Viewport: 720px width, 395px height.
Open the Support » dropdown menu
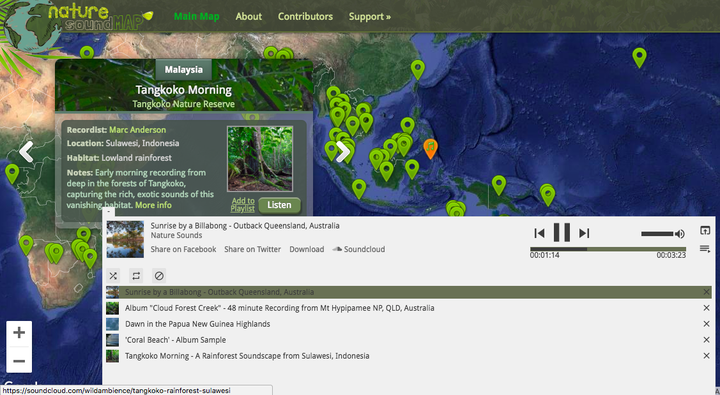click(370, 17)
